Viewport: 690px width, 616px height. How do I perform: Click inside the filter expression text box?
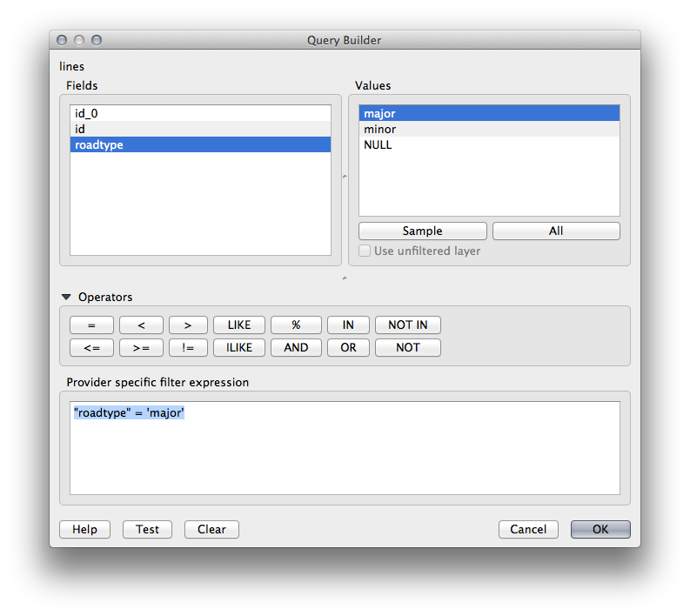point(345,457)
